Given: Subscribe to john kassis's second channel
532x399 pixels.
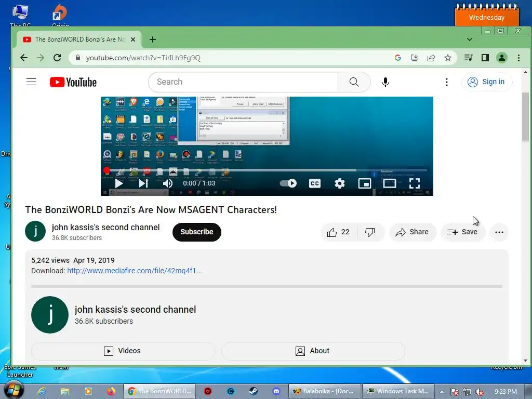Looking at the screenshot, I should point(197,232).
